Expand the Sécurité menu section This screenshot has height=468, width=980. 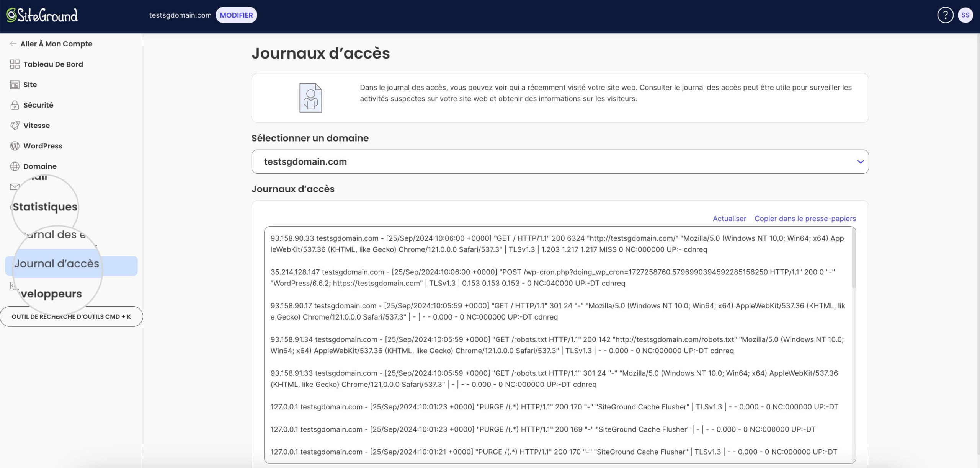pos(38,105)
